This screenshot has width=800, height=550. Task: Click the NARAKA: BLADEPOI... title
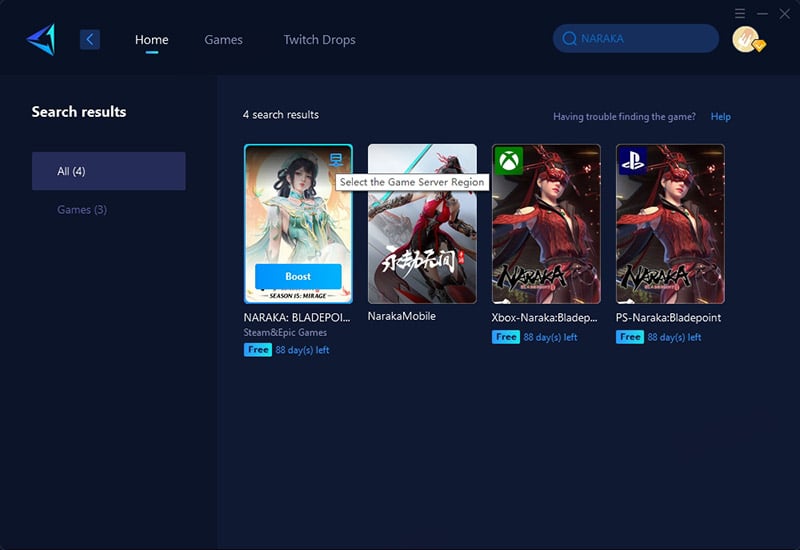pyautogui.click(x=297, y=317)
